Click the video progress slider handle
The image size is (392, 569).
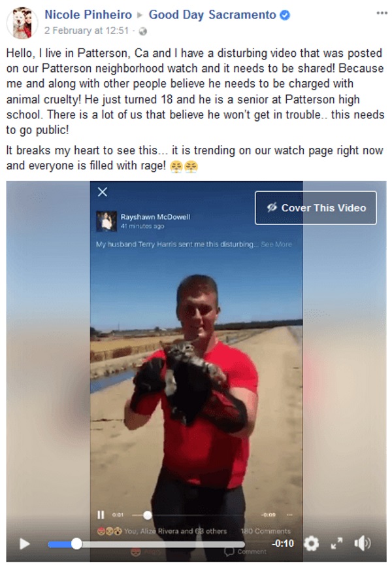click(x=76, y=543)
